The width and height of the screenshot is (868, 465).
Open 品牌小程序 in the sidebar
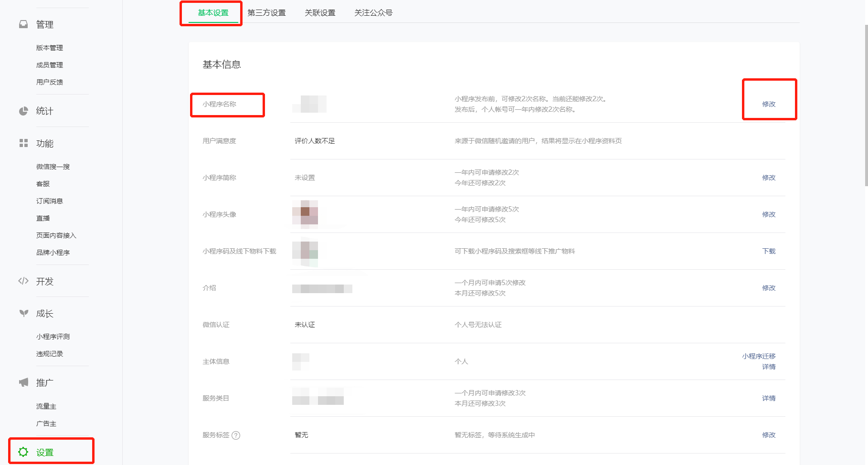pyautogui.click(x=53, y=253)
